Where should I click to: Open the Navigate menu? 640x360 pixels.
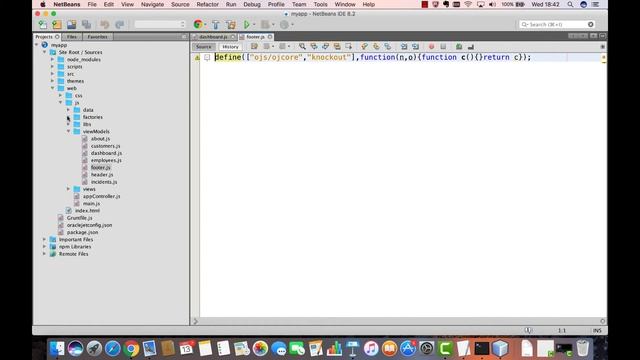(152, 4)
